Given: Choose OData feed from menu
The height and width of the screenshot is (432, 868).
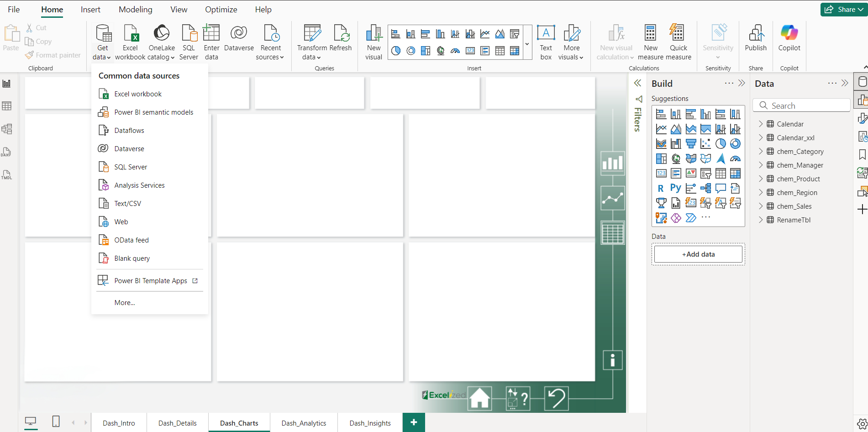Looking at the screenshot, I should 150,240.
